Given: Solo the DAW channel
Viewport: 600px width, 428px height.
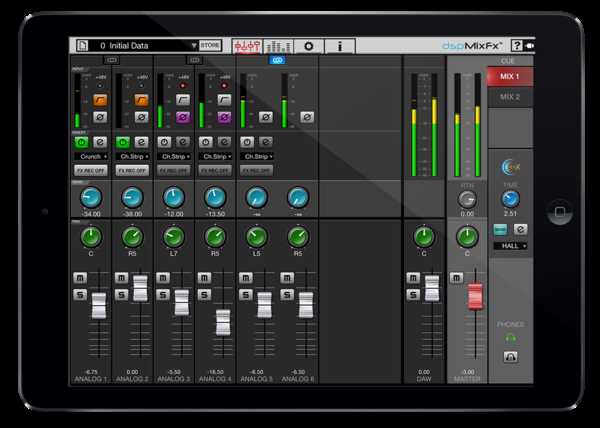Looking at the screenshot, I should [x=413, y=295].
